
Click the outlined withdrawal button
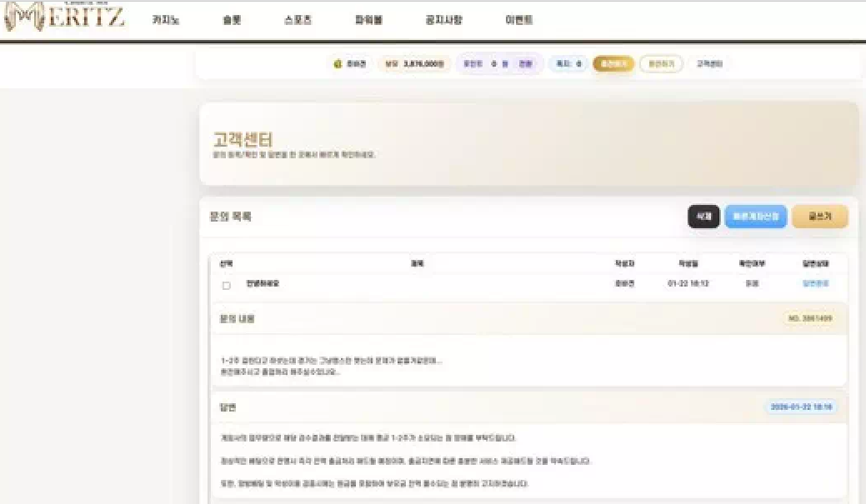click(x=661, y=64)
